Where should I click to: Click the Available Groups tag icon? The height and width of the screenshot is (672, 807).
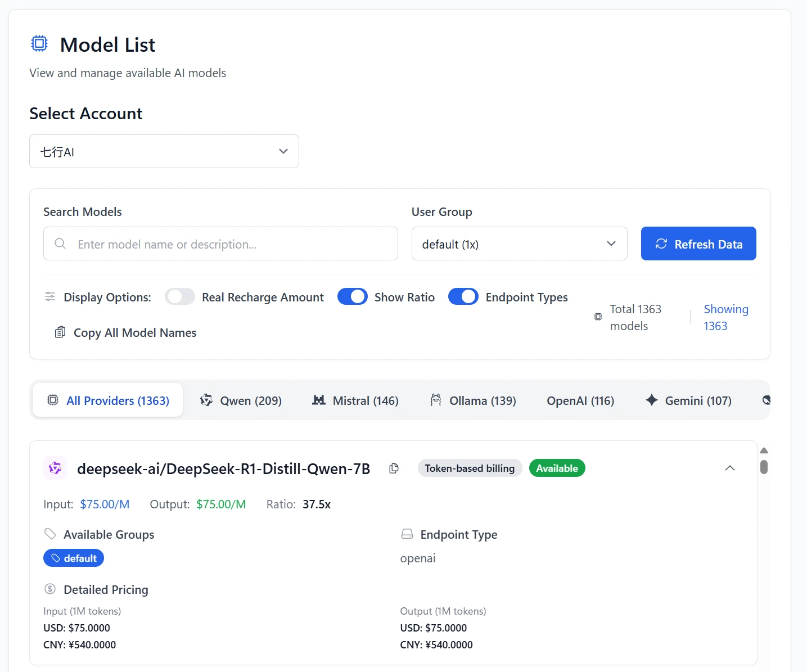pos(50,534)
